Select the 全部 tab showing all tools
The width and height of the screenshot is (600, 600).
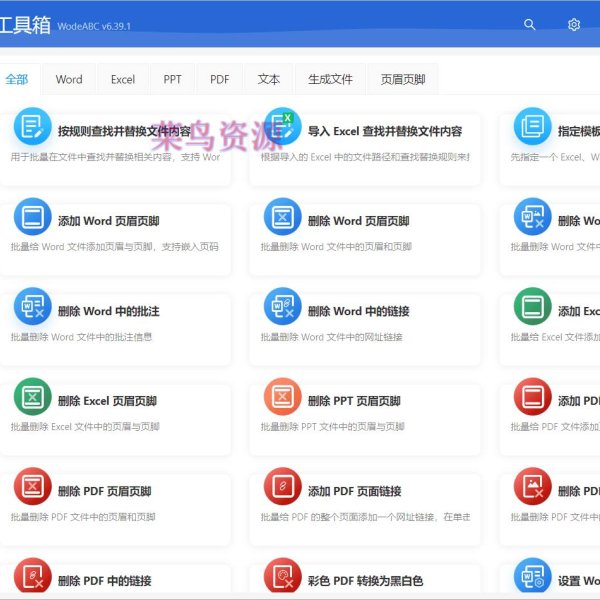click(x=17, y=79)
